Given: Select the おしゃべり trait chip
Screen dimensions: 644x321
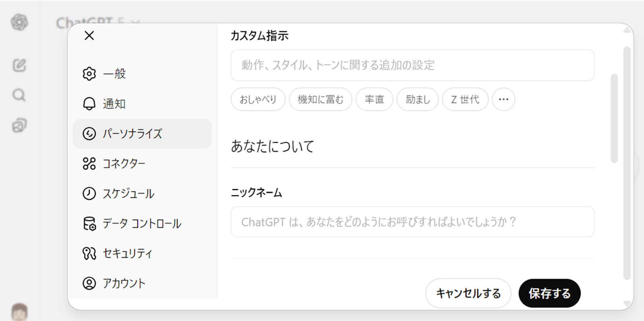Looking at the screenshot, I should click(x=258, y=99).
